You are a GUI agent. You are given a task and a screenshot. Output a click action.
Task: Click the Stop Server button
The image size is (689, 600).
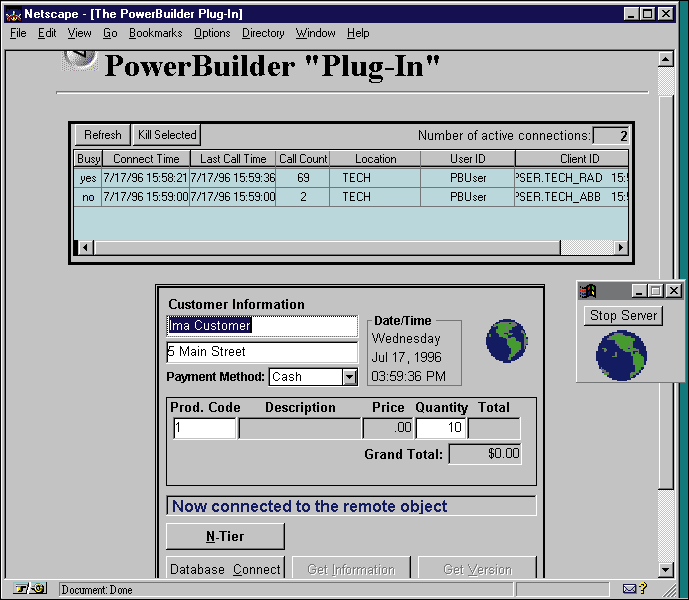click(623, 316)
